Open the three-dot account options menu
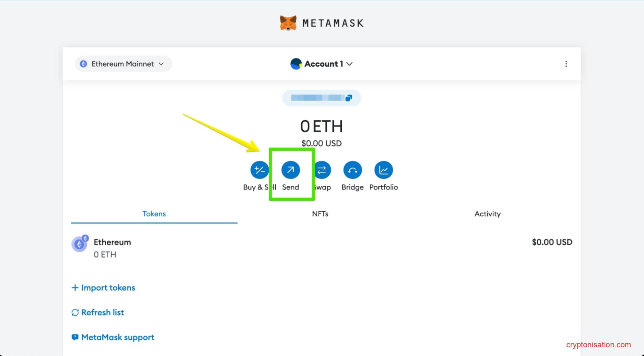The height and width of the screenshot is (356, 644). (566, 64)
